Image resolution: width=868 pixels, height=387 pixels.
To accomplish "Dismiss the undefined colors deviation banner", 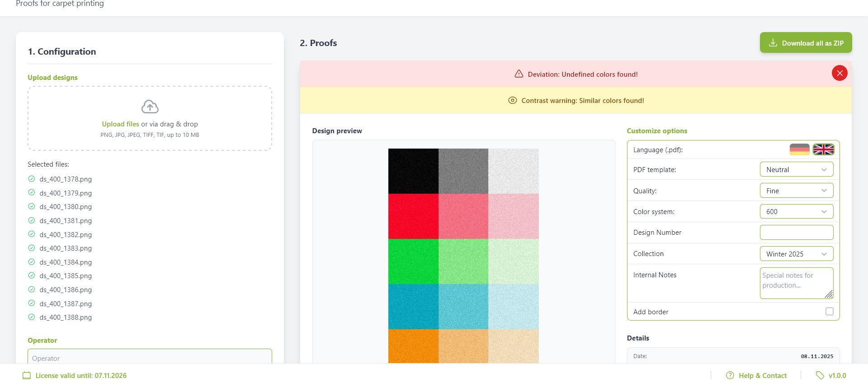I will tap(840, 73).
